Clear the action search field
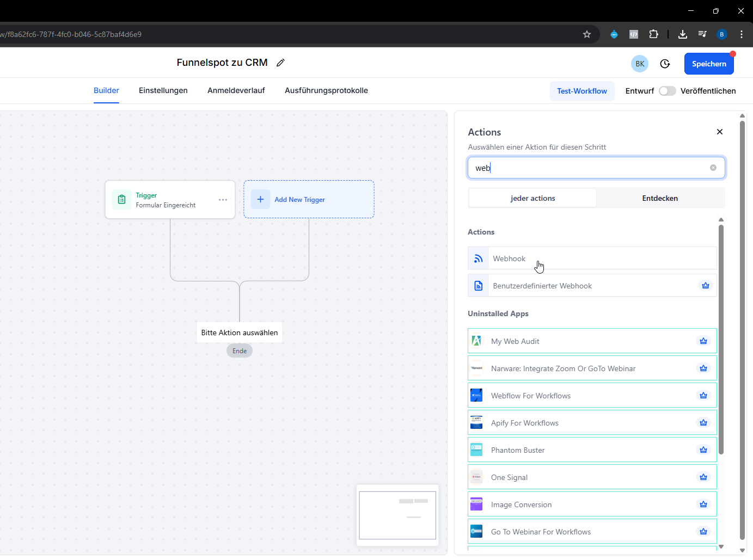Viewport: 753px width, 560px height. 713,168
